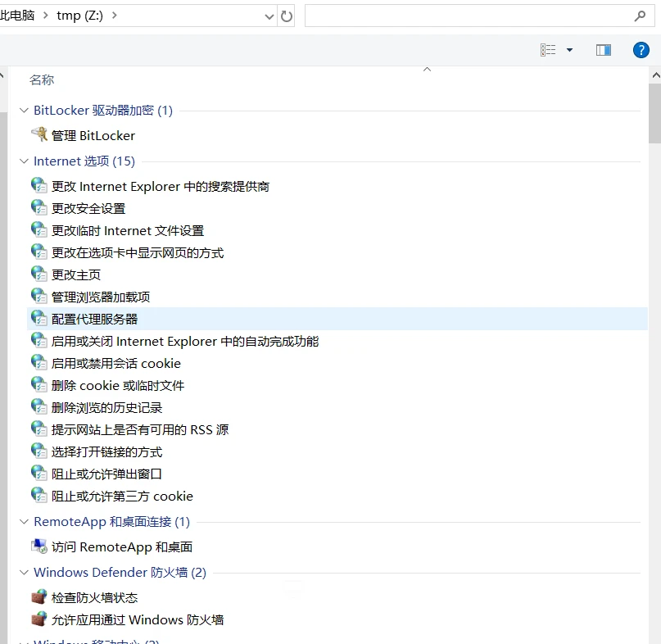Screen dimensions: 661x644
Task: Click the search magnifier icon
Action: tap(640, 16)
